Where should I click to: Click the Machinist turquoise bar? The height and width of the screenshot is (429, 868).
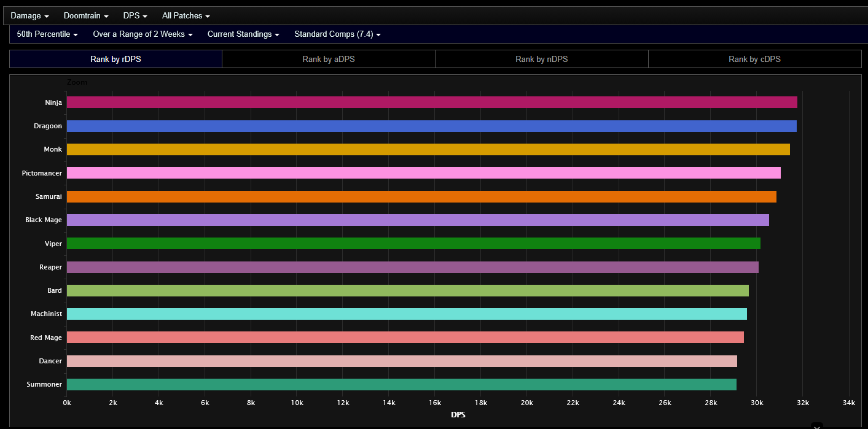tap(407, 314)
